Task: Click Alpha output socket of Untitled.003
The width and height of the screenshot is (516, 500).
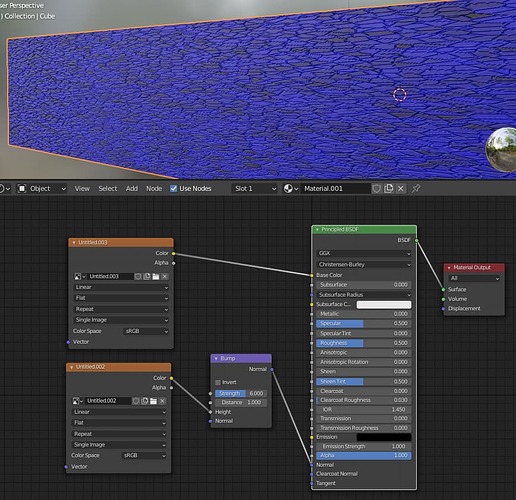Action: pyautogui.click(x=173, y=263)
